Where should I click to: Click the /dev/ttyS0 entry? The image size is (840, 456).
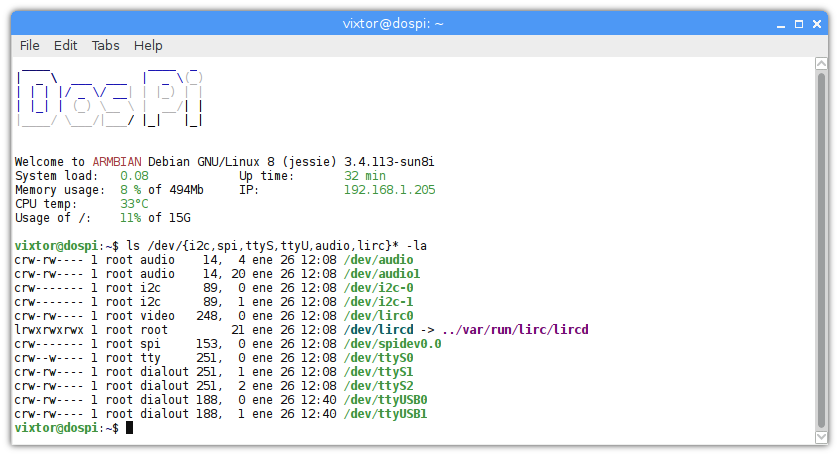[x=379, y=357]
